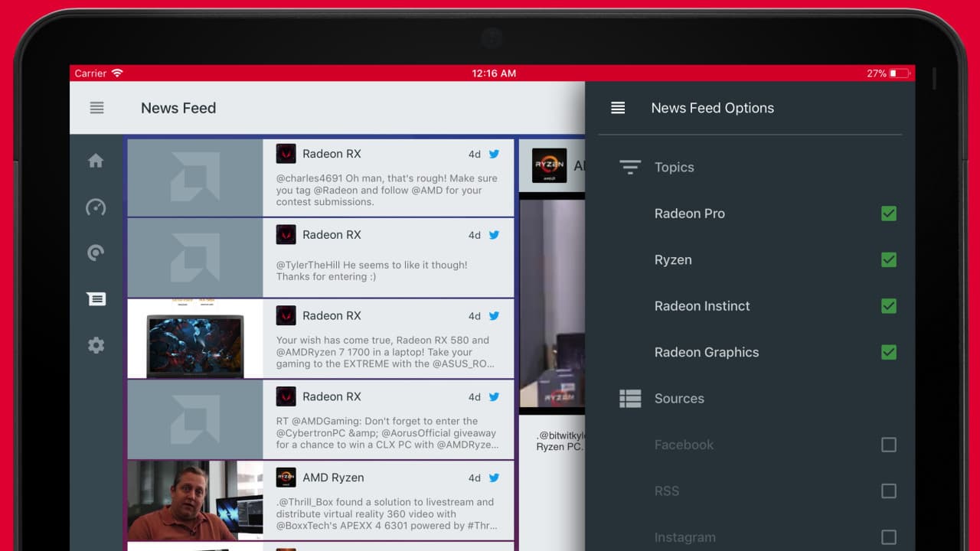Click the "4d" timestamp on @charles4691 tweet
Image resolution: width=980 pixels, height=551 pixels.
475,154
